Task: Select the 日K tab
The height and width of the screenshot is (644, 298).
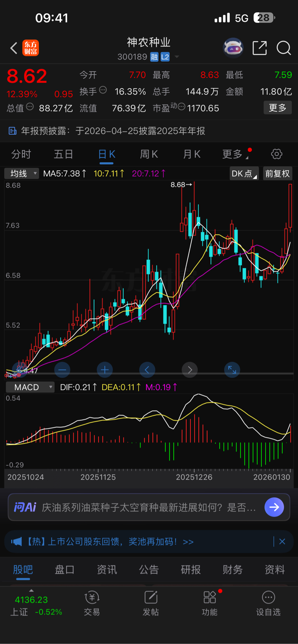Action: pyautogui.click(x=107, y=154)
